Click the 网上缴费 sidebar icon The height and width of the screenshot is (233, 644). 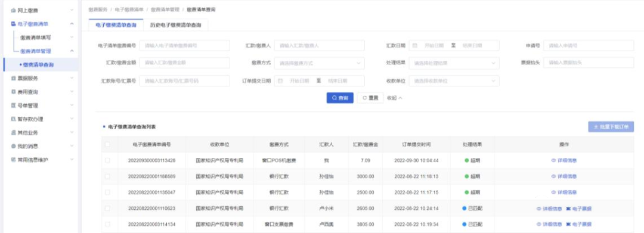click(x=14, y=10)
